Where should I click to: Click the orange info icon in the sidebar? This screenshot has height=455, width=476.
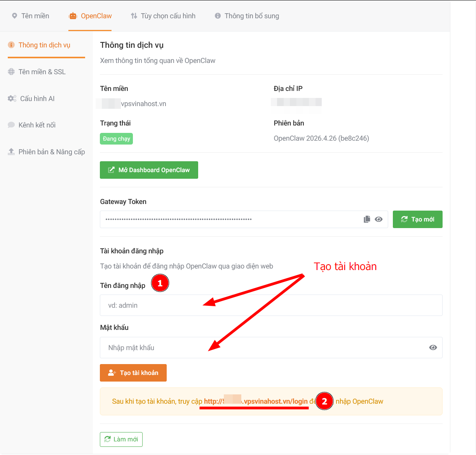click(11, 45)
